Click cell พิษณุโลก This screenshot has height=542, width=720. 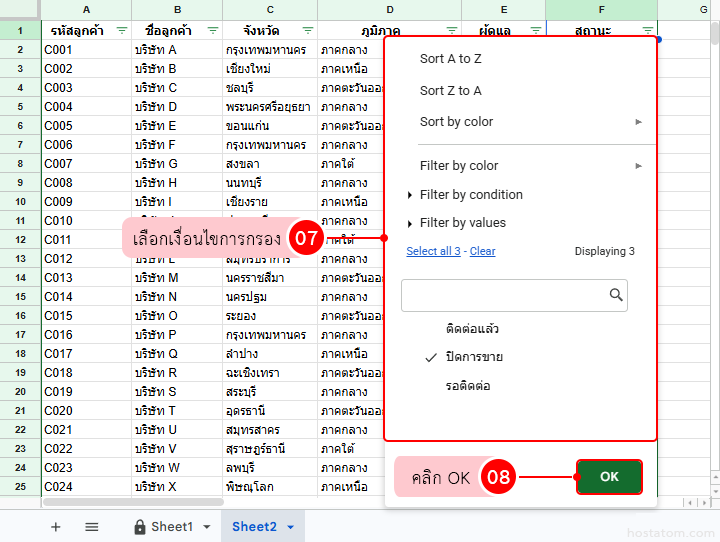[x=270, y=486]
